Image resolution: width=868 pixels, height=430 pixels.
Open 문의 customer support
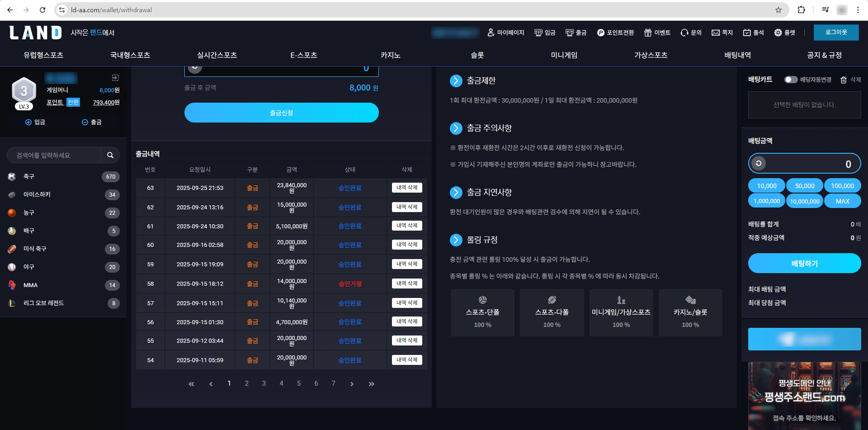(x=691, y=33)
